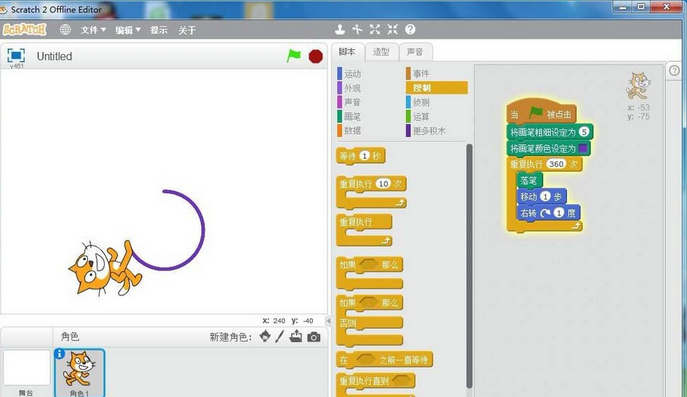Edit the 等待 seconds value 1 in palette
Image resolution: width=687 pixels, height=397 pixels.
point(365,156)
